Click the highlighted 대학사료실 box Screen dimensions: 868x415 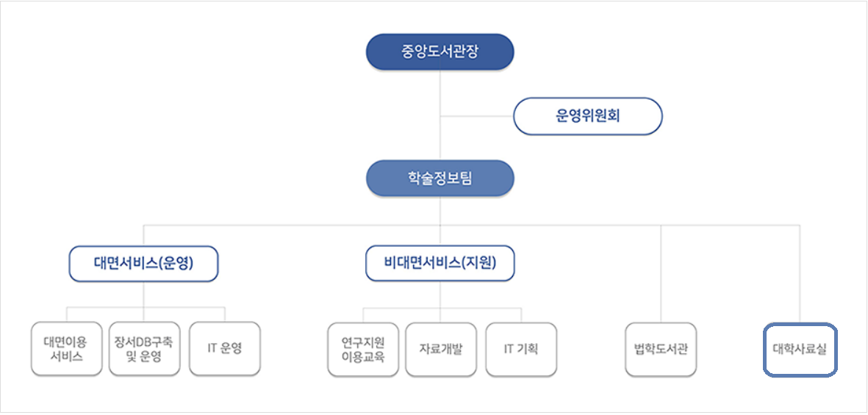(x=800, y=350)
